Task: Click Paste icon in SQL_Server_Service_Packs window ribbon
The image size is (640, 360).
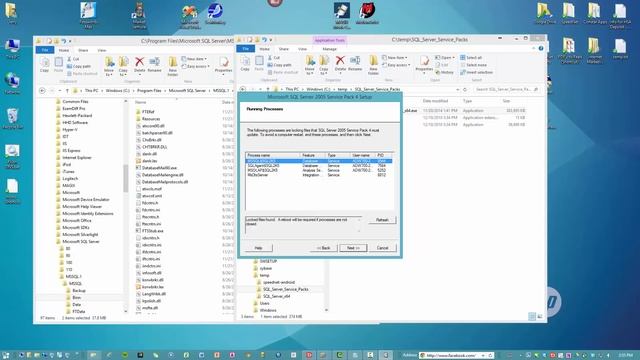Action: 259,61
